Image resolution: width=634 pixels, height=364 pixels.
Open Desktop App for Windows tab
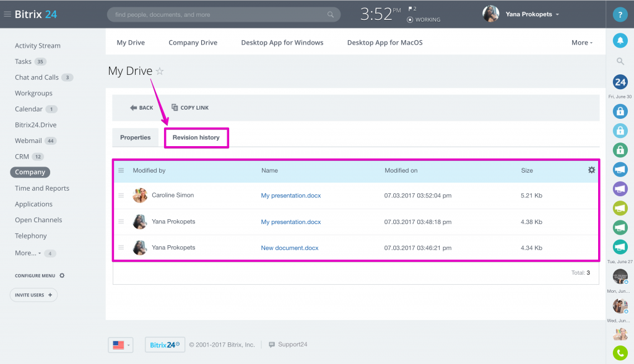282,43
